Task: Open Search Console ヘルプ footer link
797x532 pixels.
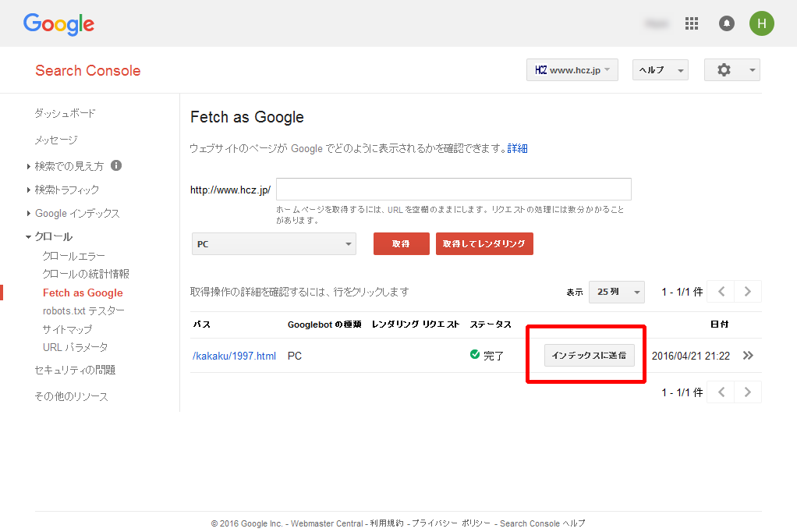Action: pyautogui.click(x=542, y=523)
